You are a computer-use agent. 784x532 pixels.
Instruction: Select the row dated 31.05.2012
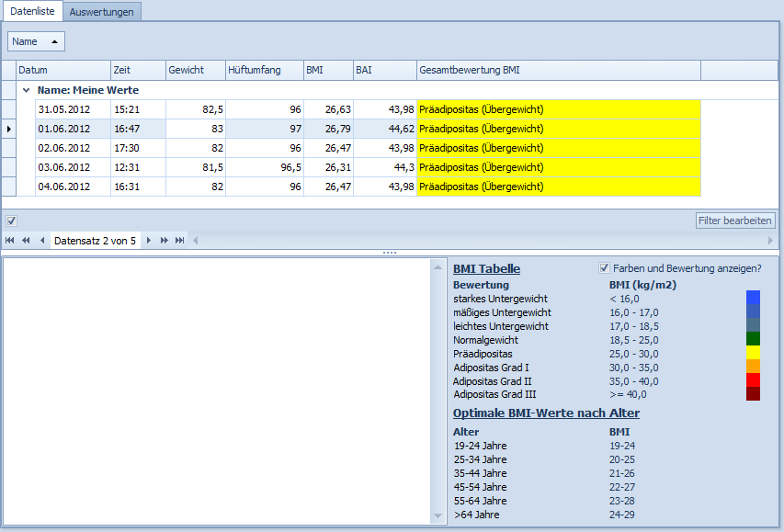(368, 109)
